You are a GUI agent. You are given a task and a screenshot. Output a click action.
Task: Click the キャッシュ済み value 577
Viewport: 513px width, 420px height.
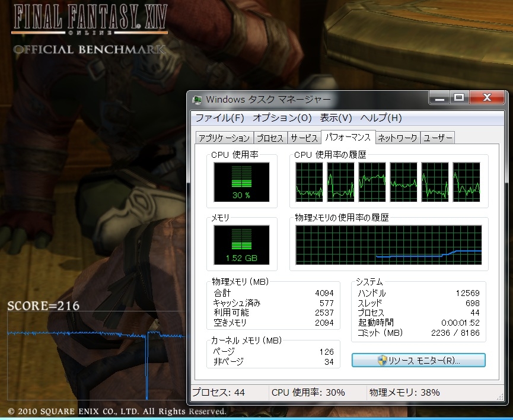click(327, 303)
